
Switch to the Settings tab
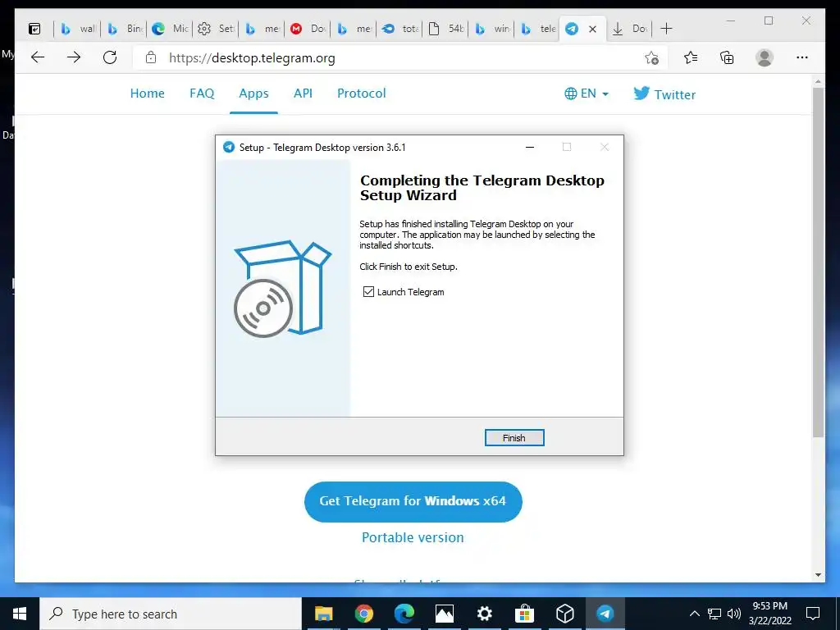pos(216,29)
